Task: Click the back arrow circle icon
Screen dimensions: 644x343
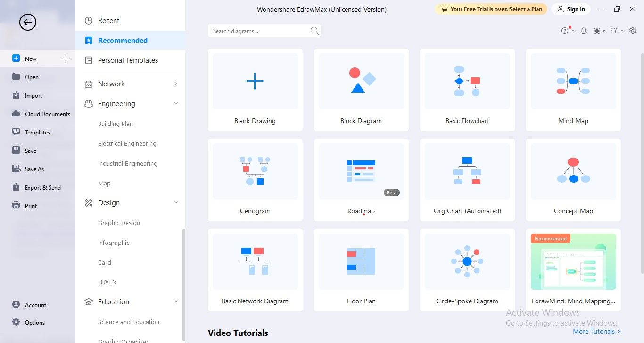Action: click(x=28, y=22)
